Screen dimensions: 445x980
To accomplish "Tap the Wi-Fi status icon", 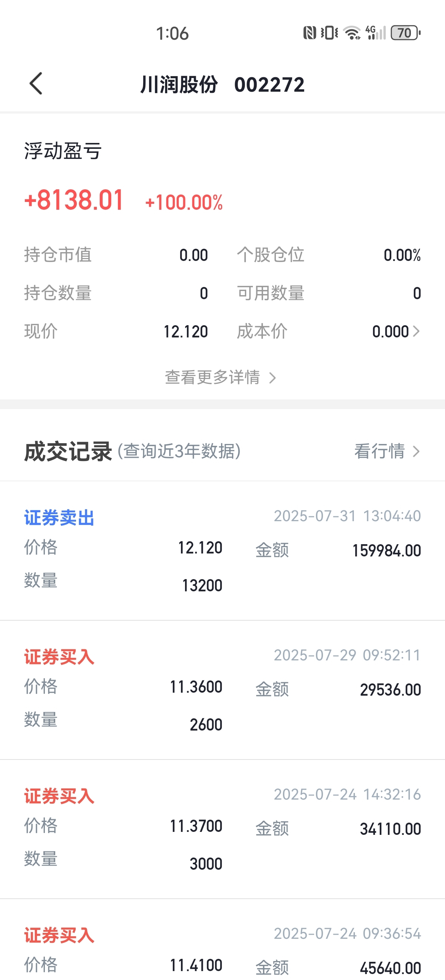I will [352, 33].
